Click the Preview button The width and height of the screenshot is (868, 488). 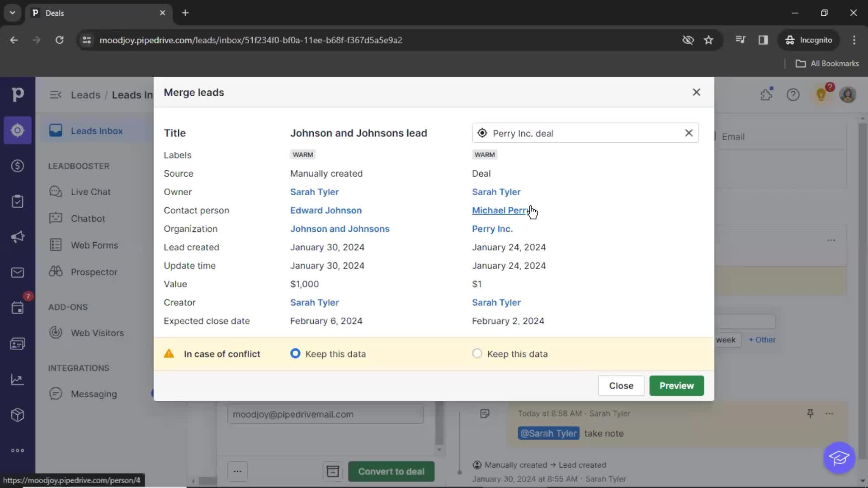point(676,386)
